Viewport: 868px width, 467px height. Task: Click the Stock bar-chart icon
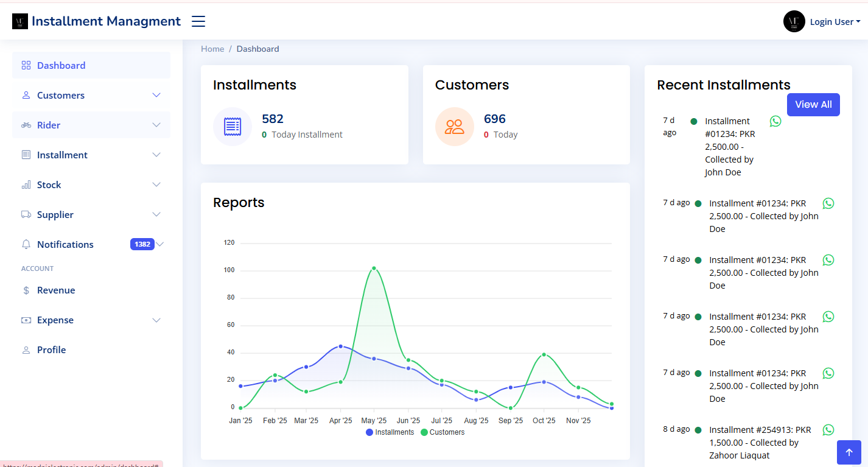(26, 184)
